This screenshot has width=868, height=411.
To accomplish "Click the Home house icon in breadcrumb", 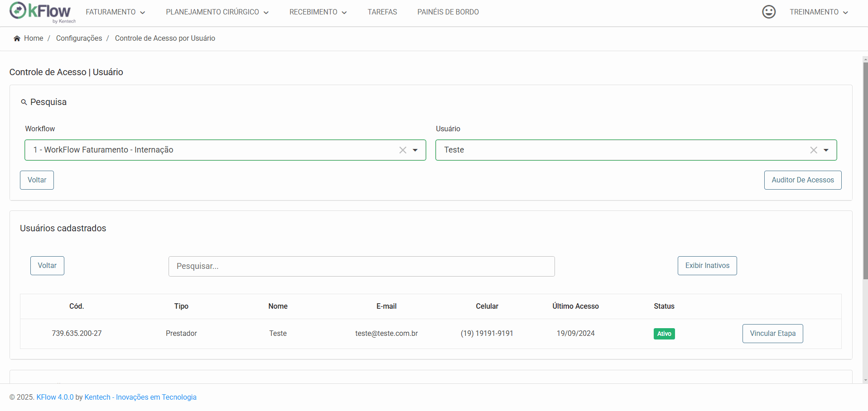I will pyautogui.click(x=17, y=38).
